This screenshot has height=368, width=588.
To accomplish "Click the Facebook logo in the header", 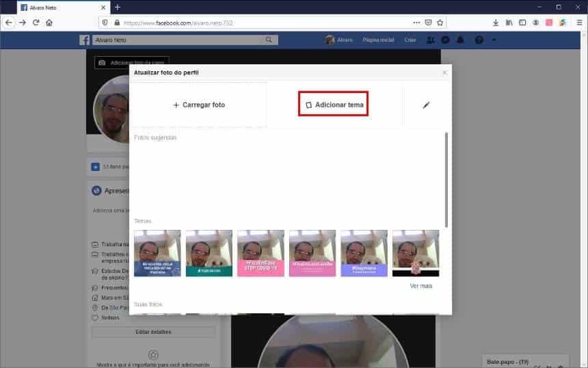I will (84, 40).
